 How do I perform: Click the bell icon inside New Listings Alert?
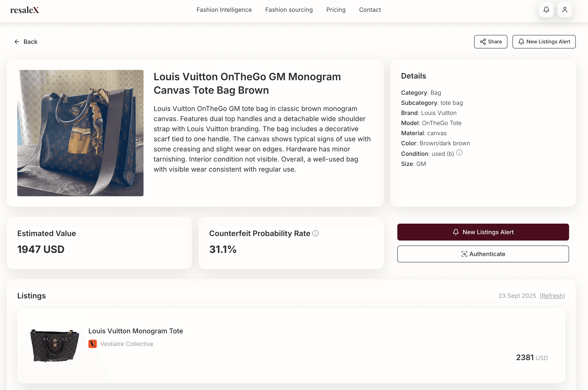click(x=456, y=232)
